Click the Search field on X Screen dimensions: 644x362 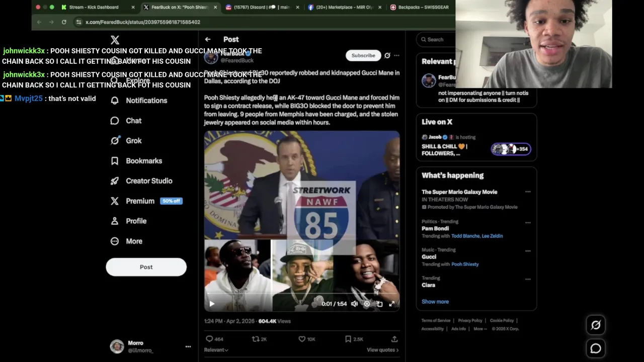(x=437, y=39)
